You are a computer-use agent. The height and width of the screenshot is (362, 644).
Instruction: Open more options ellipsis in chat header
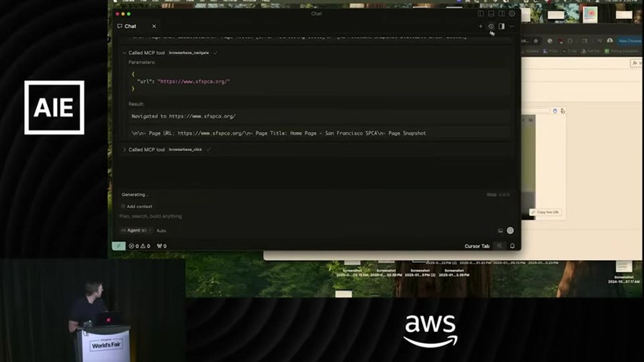pyautogui.click(x=512, y=26)
